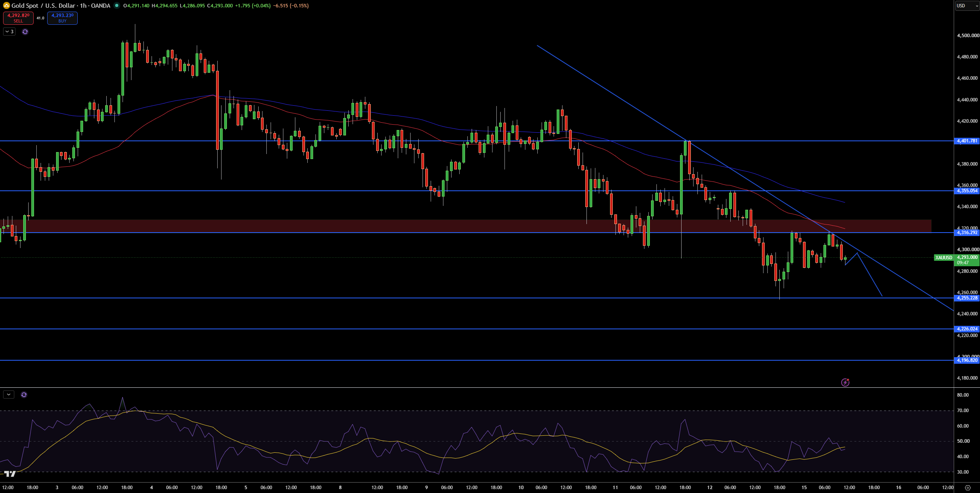Click the Gold Spot / U.S. Dollar title

(43, 5)
